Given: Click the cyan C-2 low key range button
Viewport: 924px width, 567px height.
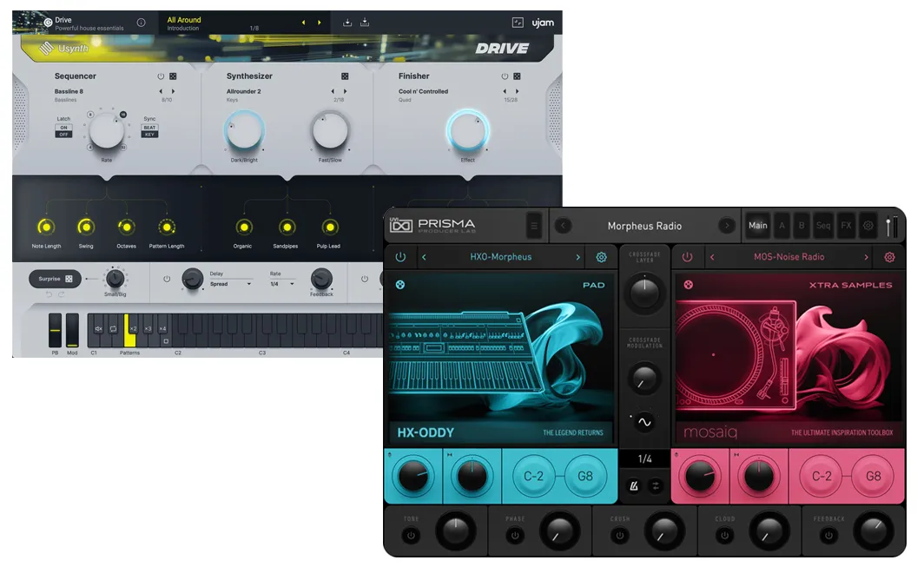Looking at the screenshot, I should coord(533,476).
